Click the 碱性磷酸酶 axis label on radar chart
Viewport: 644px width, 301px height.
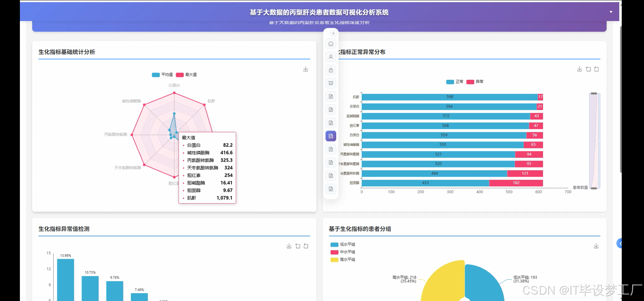pos(131,101)
